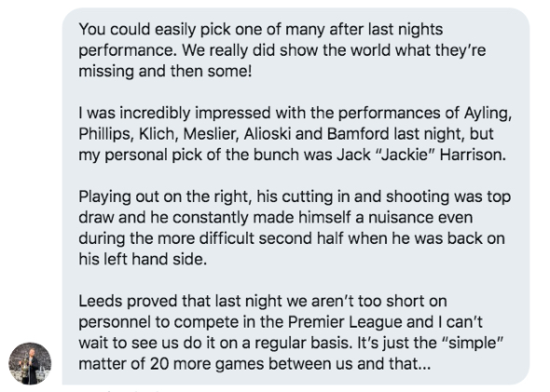Click the paragraph beginning "Playing out on the right"

(x=295, y=228)
